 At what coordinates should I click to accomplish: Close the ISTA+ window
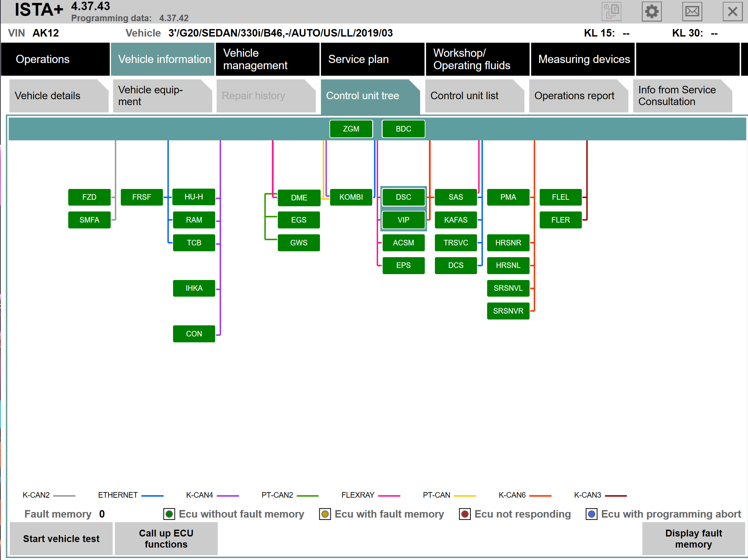pyautogui.click(x=732, y=11)
